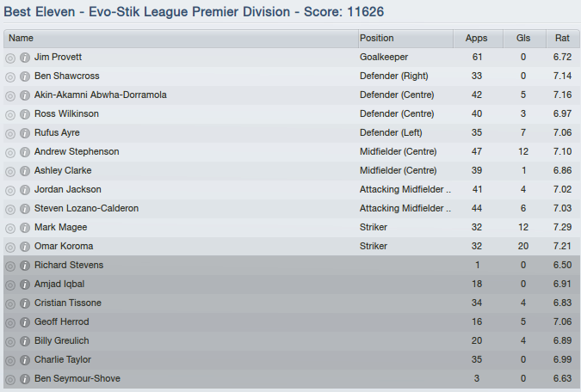
Task: Show info icon for Andrew Stephenson
Action: click(25, 152)
